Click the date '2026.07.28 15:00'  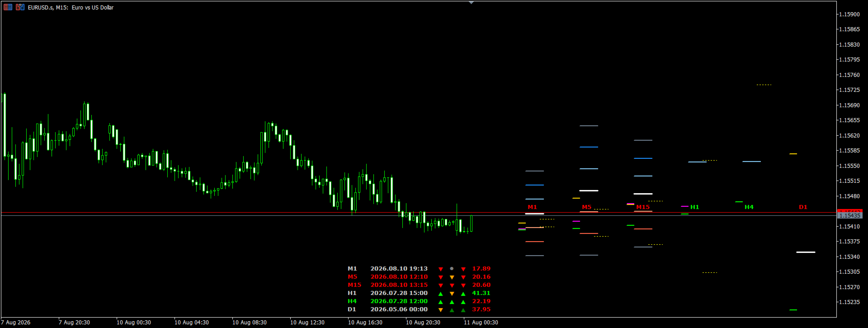click(399, 293)
